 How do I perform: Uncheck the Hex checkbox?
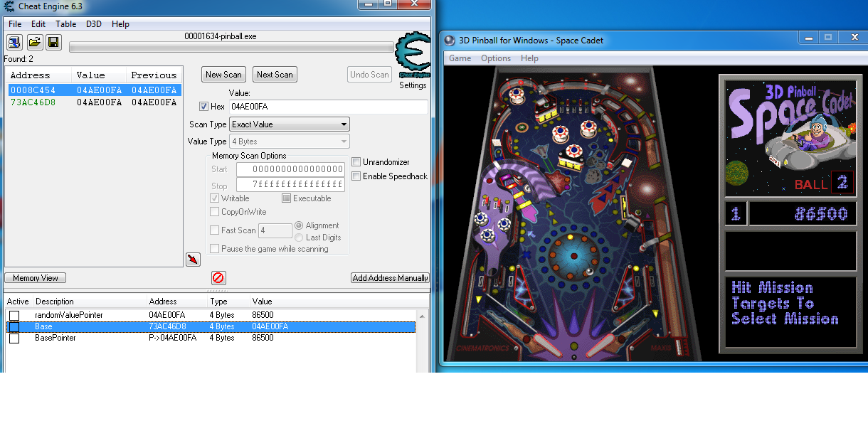coord(204,107)
